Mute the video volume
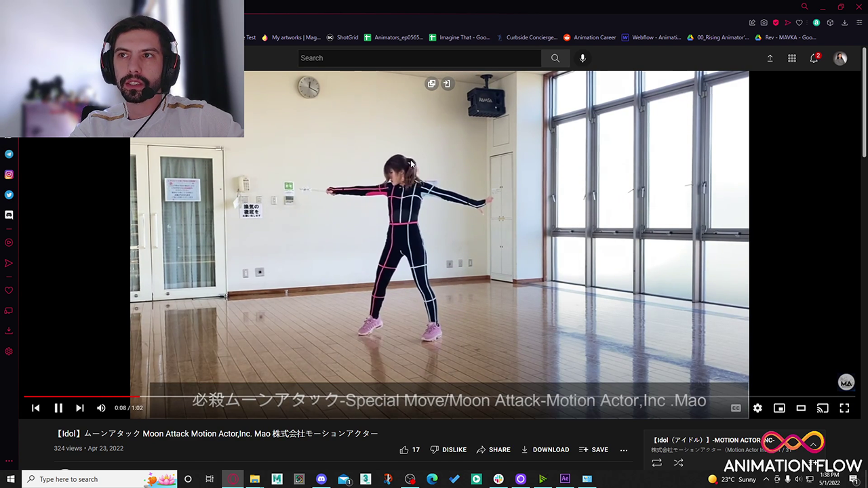Viewport: 868px width, 488px height. pos(101,408)
